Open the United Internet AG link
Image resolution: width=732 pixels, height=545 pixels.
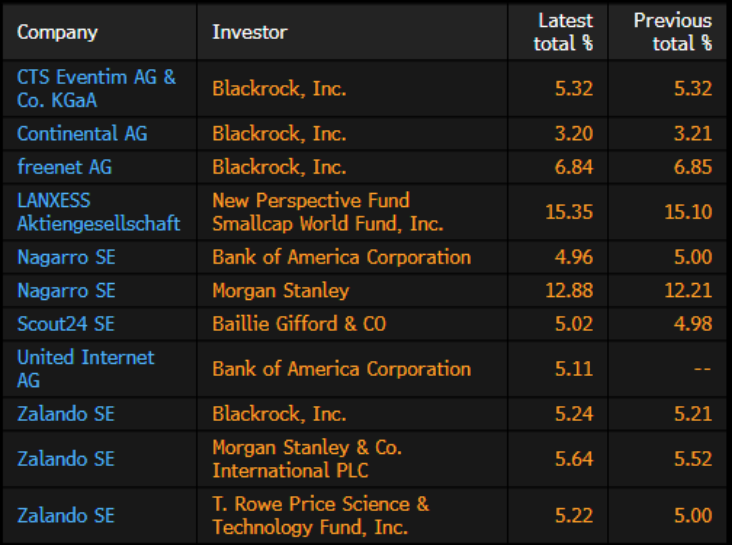point(85,368)
